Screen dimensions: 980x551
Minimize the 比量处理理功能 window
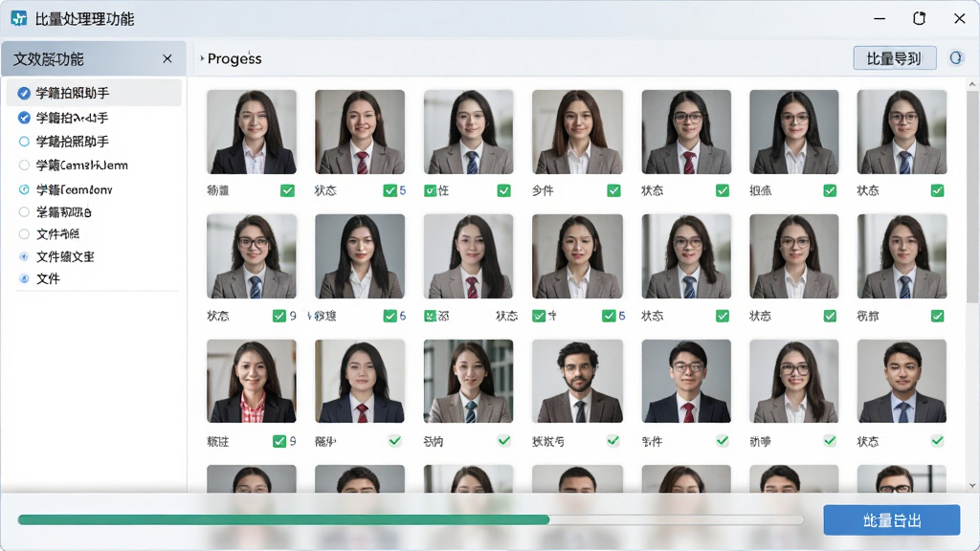pyautogui.click(x=880, y=19)
